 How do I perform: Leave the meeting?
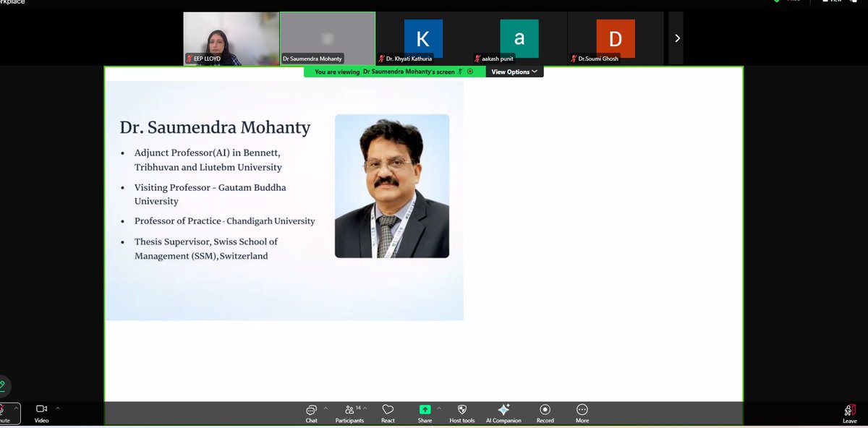850,414
